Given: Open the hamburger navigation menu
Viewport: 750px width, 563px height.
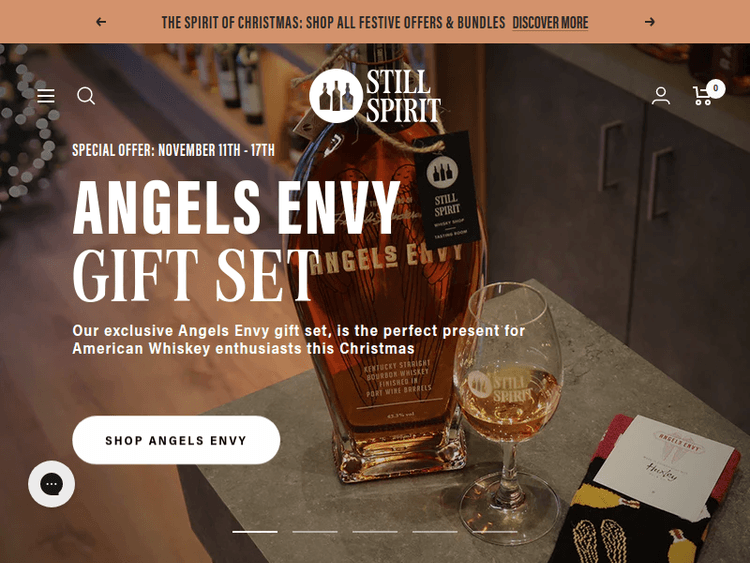Looking at the screenshot, I should (x=46, y=96).
